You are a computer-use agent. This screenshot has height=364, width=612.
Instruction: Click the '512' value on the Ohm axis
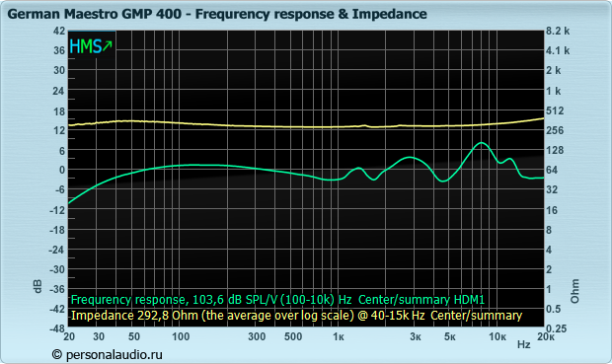coord(555,110)
